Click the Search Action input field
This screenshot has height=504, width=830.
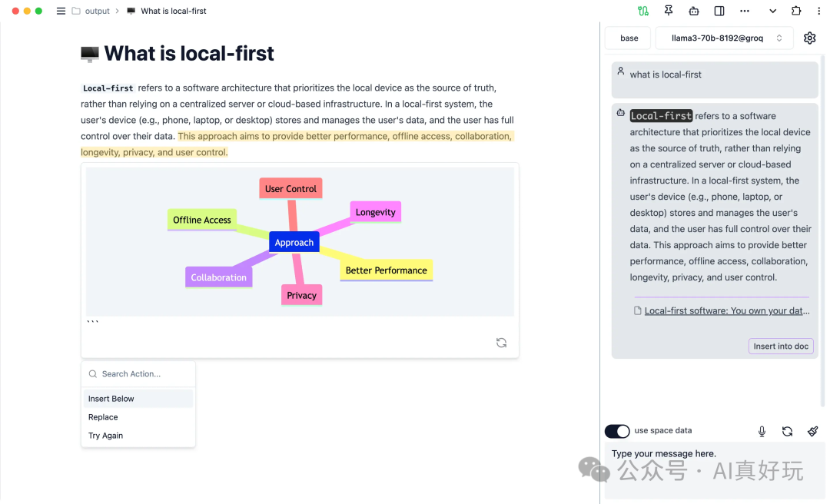[138, 373]
